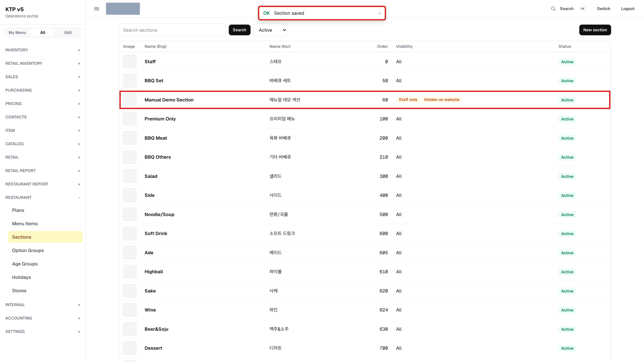Open the Active status filter dropdown
The height and width of the screenshot is (362, 644).
(x=270, y=30)
